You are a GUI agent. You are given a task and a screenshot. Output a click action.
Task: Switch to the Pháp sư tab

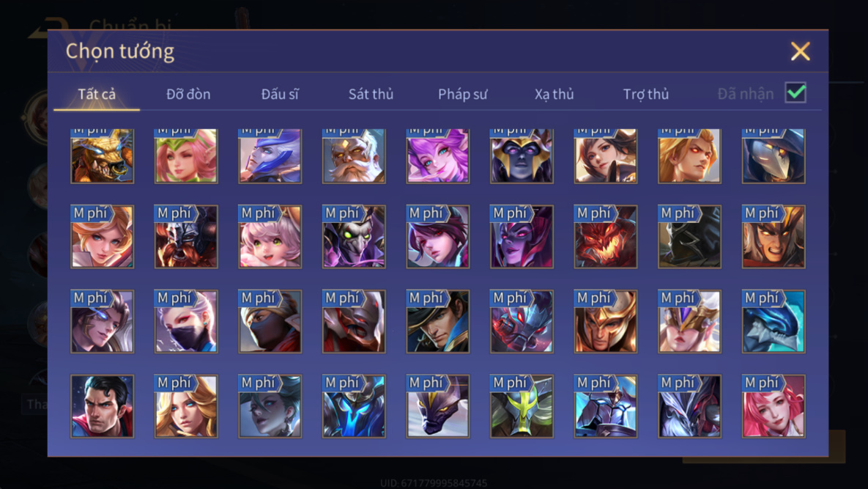click(463, 94)
